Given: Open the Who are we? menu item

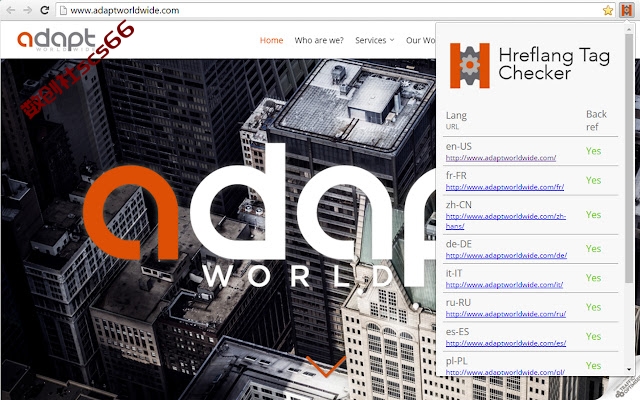Looking at the screenshot, I should click(x=319, y=40).
